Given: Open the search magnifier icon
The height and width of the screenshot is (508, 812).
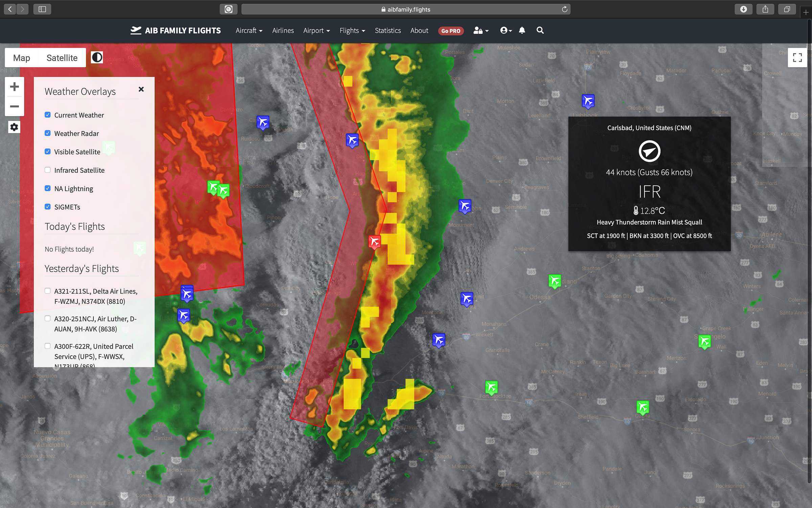Looking at the screenshot, I should (x=540, y=30).
